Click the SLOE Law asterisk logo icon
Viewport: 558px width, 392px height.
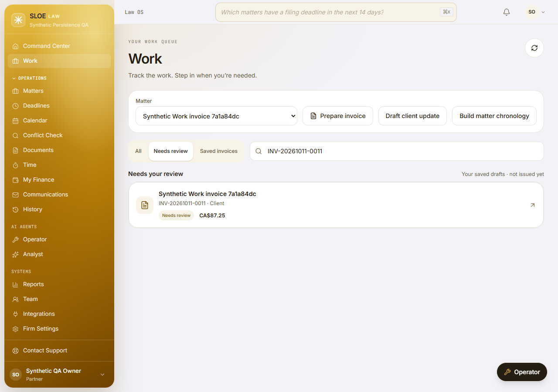click(x=18, y=20)
